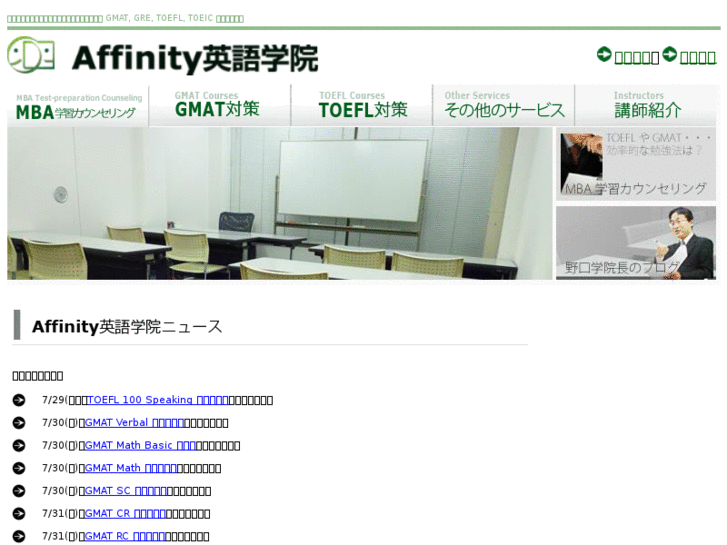The width and height of the screenshot is (727, 545).
Task: Open 7/30 GMAT Math link without Basic
Action: tap(131, 468)
